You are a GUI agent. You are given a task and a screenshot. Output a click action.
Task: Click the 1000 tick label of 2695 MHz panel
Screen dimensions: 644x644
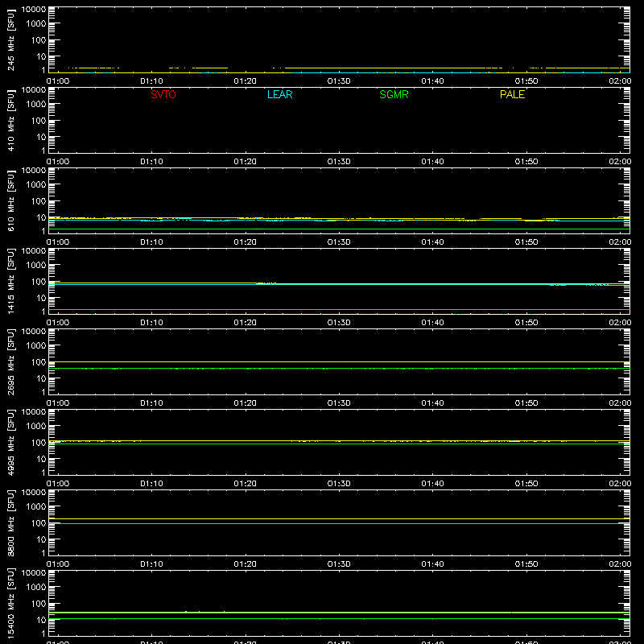point(36,346)
